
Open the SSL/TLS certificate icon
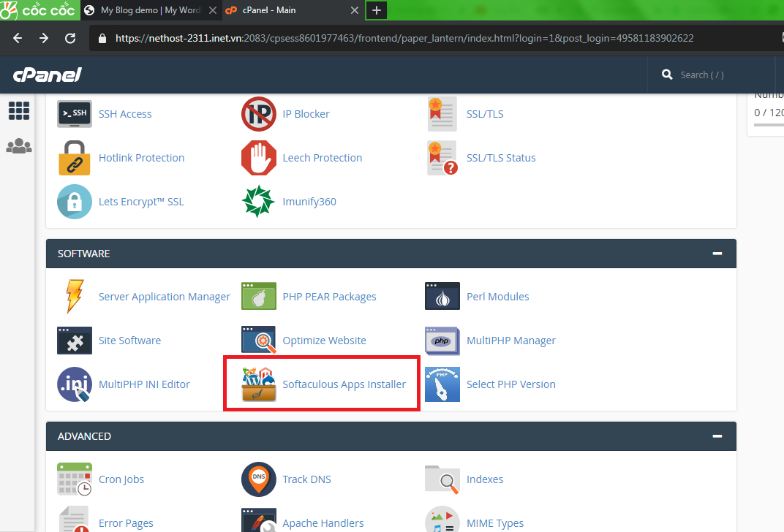442,114
